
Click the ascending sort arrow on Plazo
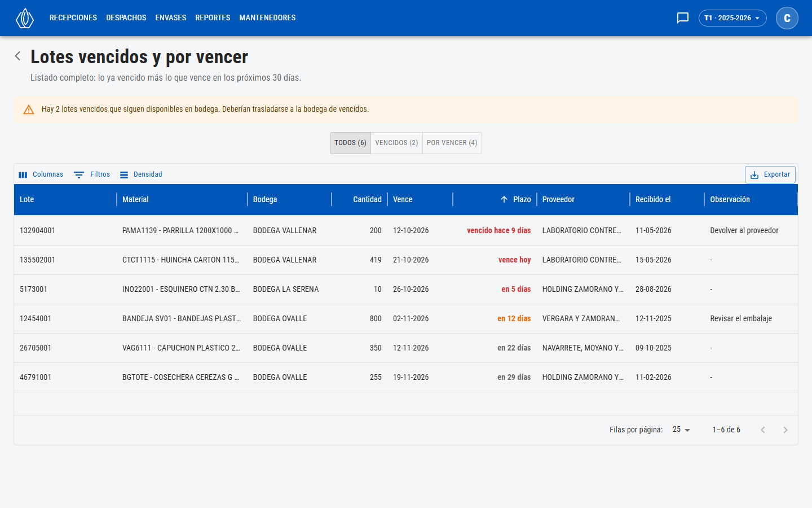[504, 199]
